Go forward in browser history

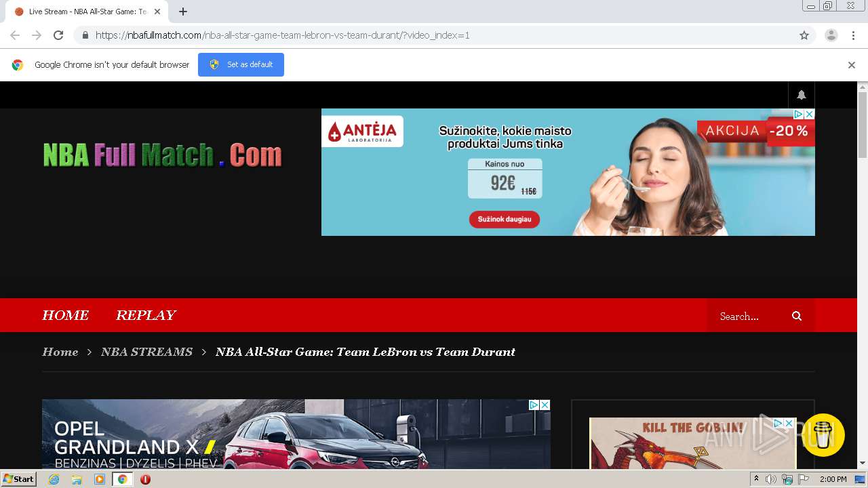point(37,35)
